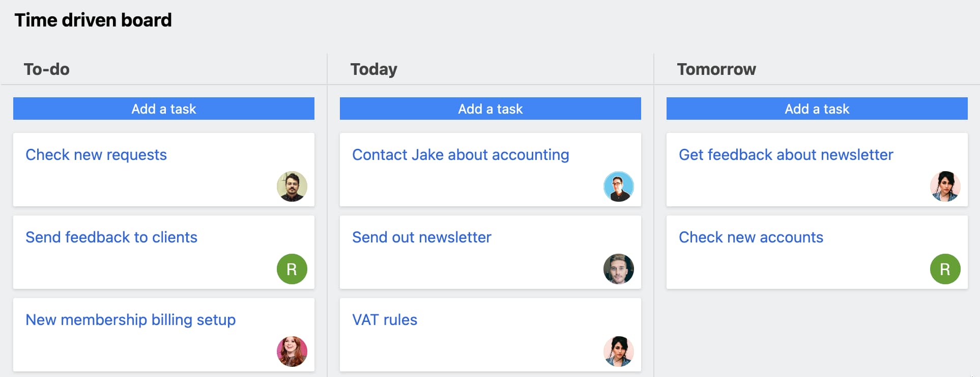Open Get feedback about newsletter task
980x377 pixels.
click(x=786, y=155)
